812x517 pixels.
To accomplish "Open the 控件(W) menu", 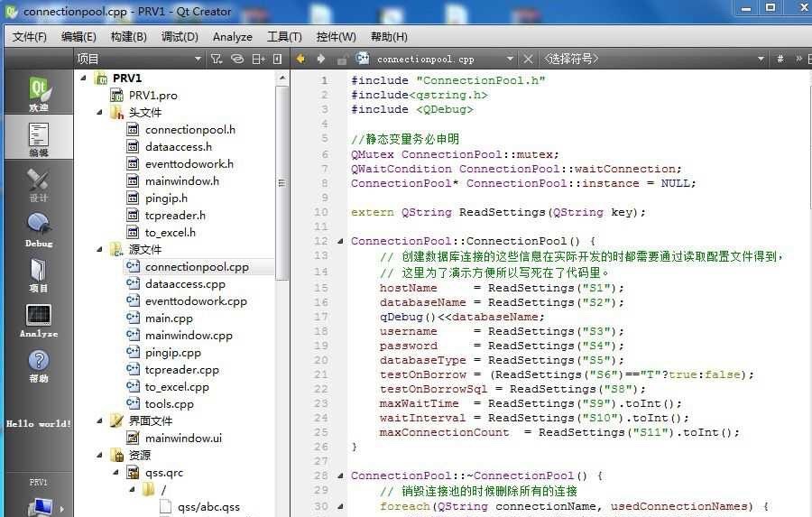I will coord(337,37).
